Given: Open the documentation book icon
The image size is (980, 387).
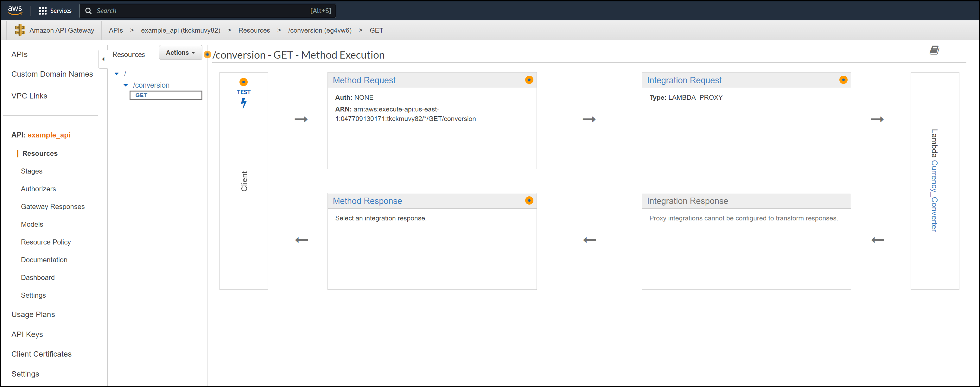Looking at the screenshot, I should point(934,50).
